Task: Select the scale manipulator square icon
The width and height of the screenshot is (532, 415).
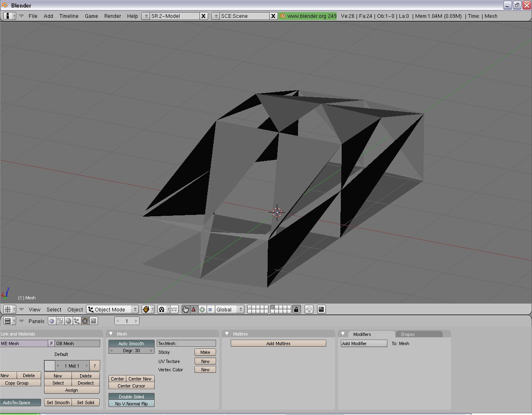Action: point(210,309)
